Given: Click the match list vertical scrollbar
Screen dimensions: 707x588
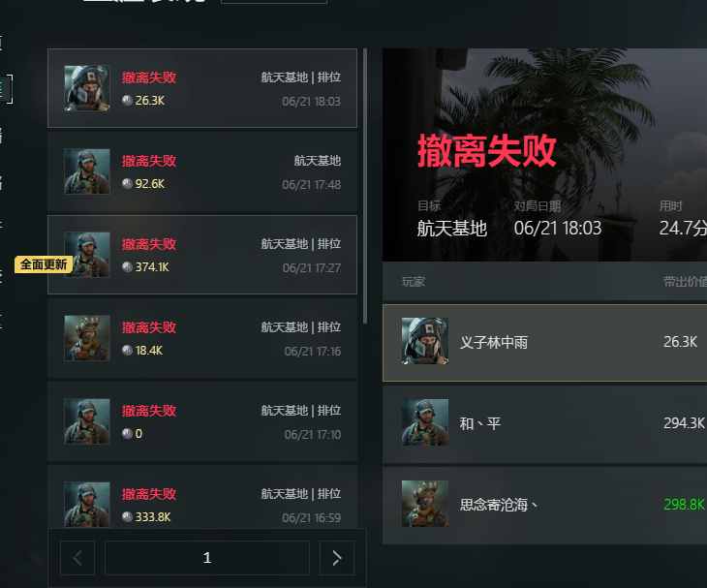Looking at the screenshot, I should pos(365,186).
